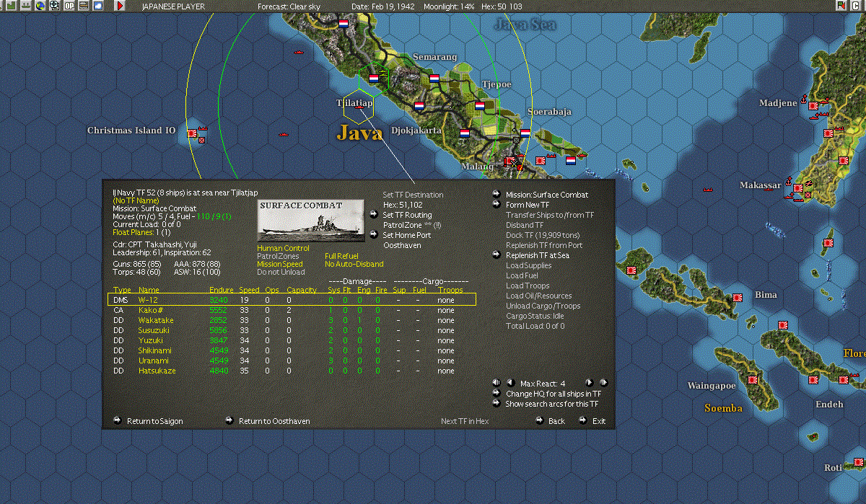Click the arrow icon next to Back
Viewport: 866px width, 504px height.
coord(540,420)
